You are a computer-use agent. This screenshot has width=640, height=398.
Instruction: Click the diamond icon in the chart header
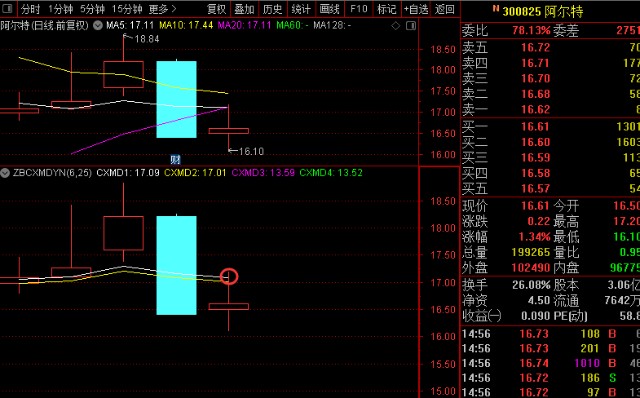396,26
